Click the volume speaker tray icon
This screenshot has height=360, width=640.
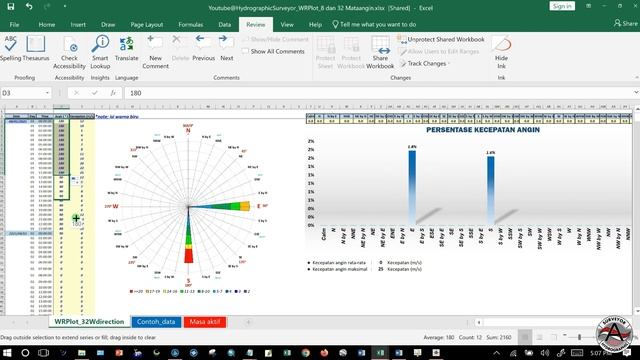coord(544,353)
